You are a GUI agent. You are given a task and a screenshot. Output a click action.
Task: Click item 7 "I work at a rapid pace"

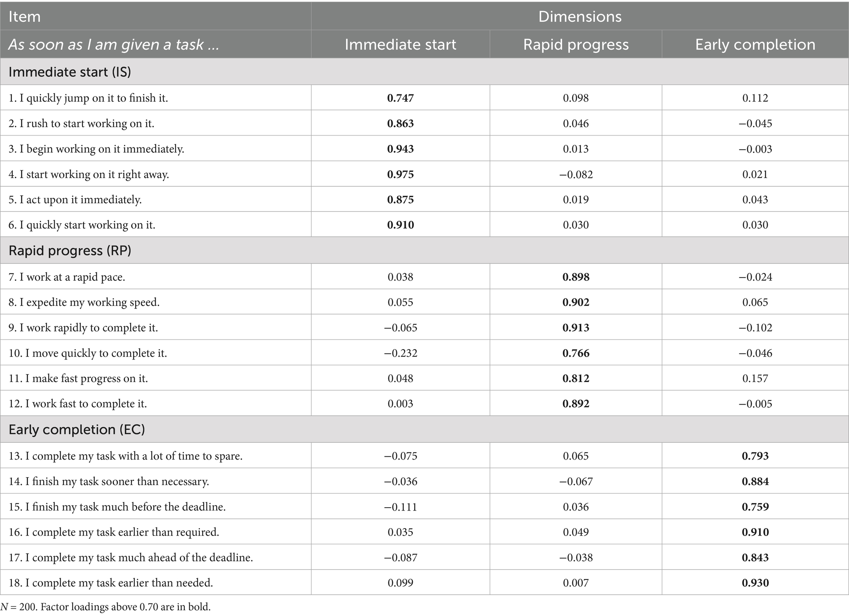67,277
